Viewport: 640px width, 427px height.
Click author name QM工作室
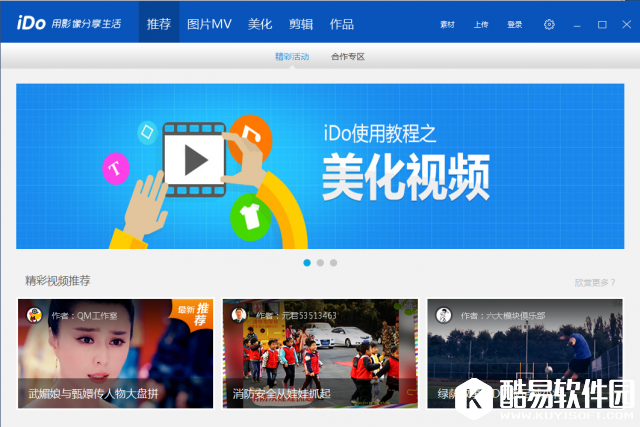tap(97, 316)
